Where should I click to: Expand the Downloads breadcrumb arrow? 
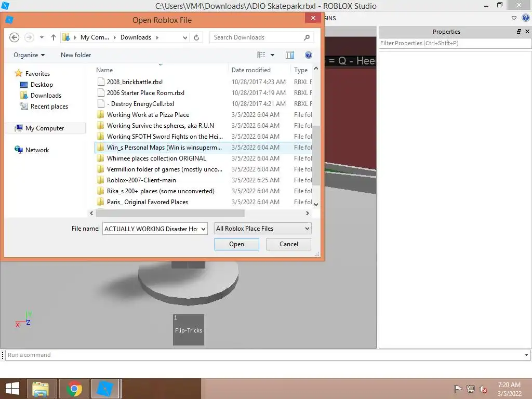click(157, 37)
